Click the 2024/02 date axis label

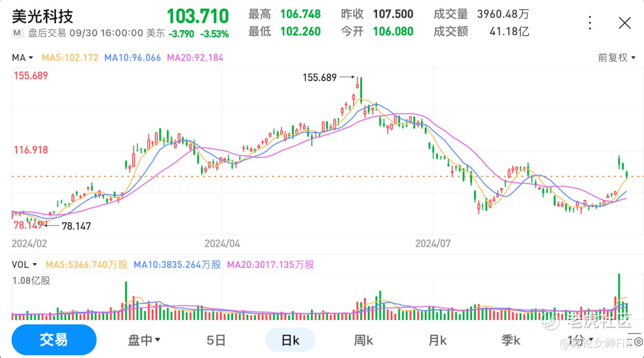coord(29,244)
